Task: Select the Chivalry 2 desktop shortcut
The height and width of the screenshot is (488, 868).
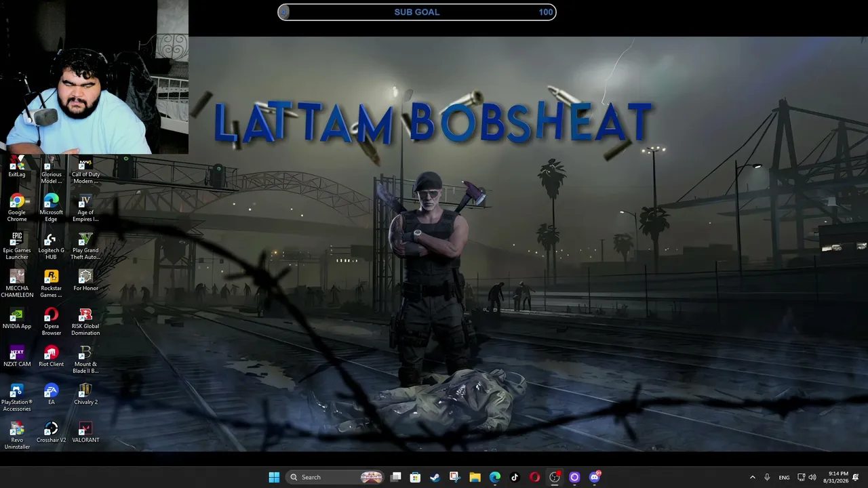Action: (x=85, y=394)
